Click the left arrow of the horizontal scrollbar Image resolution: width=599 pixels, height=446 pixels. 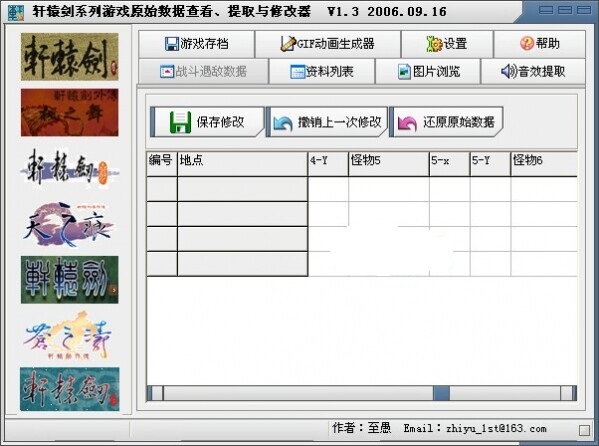(155, 393)
